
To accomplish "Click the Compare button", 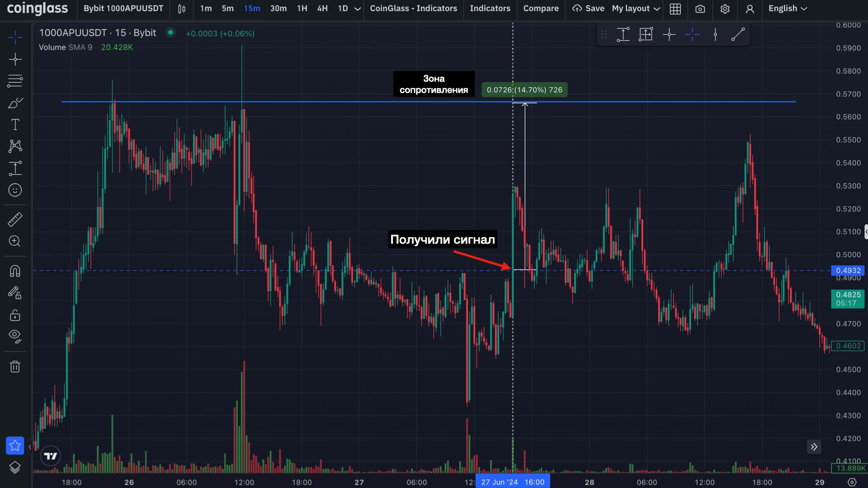I will (541, 9).
